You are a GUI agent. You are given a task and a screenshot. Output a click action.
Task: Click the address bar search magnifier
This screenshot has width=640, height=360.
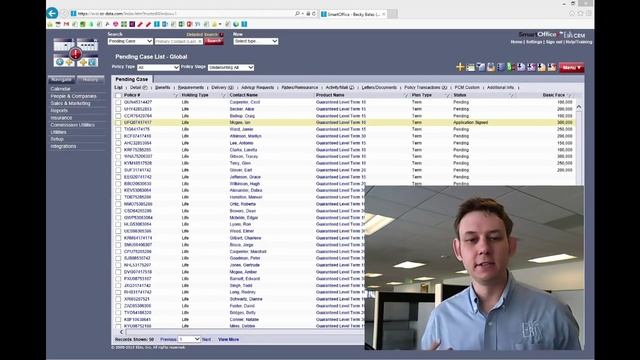(297, 13)
